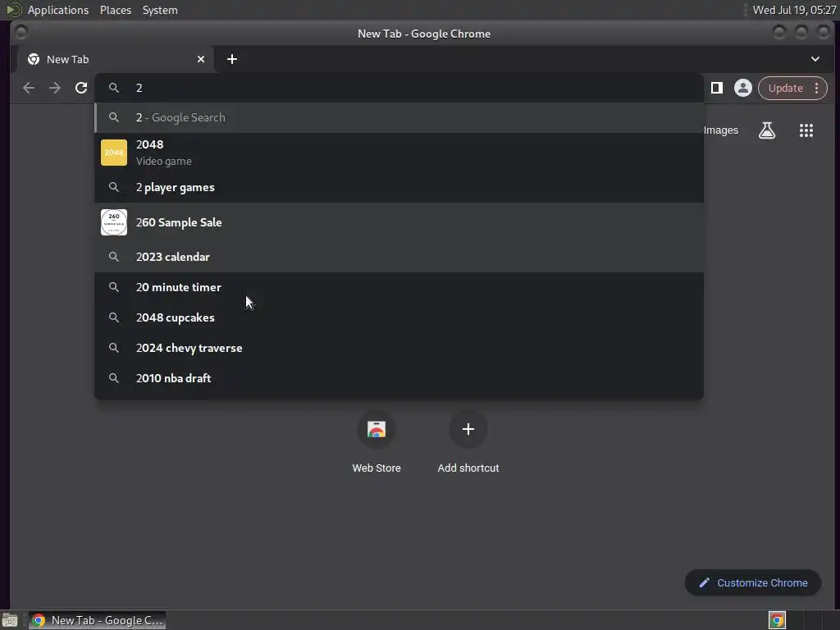This screenshot has height=630, width=840.
Task: Select the '2023 calendar' suggestion
Action: (399, 257)
